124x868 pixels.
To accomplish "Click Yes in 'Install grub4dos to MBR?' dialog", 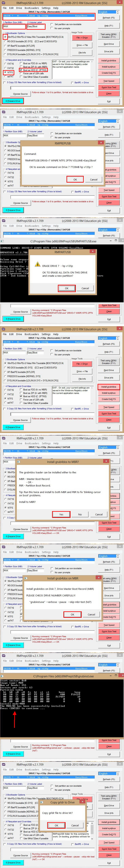I will (x=61, y=514).
